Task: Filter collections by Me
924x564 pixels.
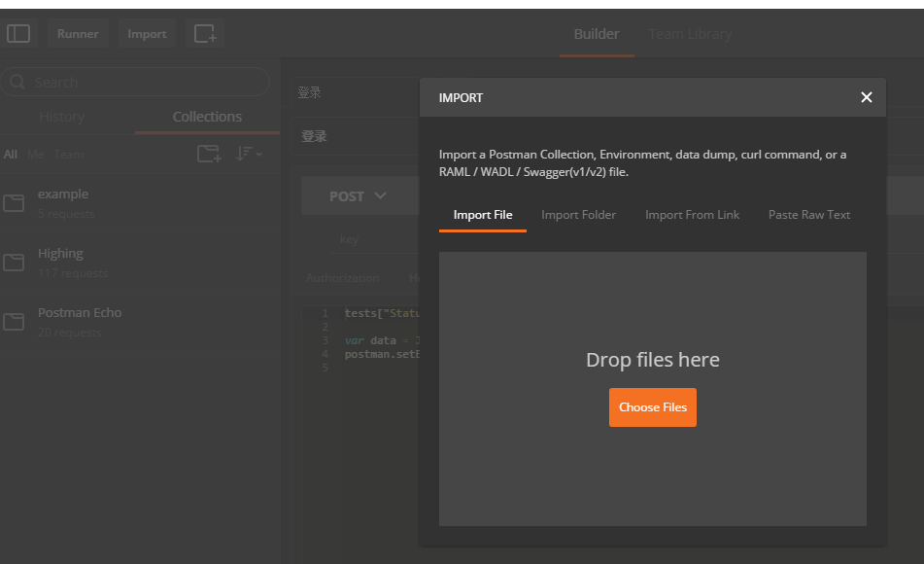Action: coord(35,155)
